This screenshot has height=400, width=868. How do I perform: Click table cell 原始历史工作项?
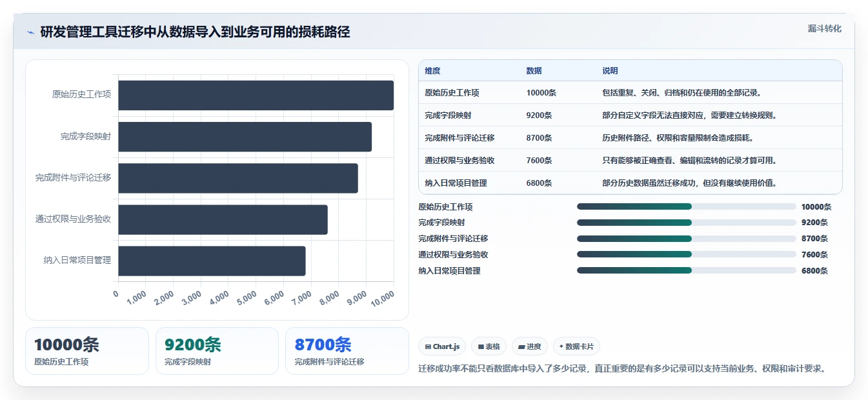(x=452, y=93)
